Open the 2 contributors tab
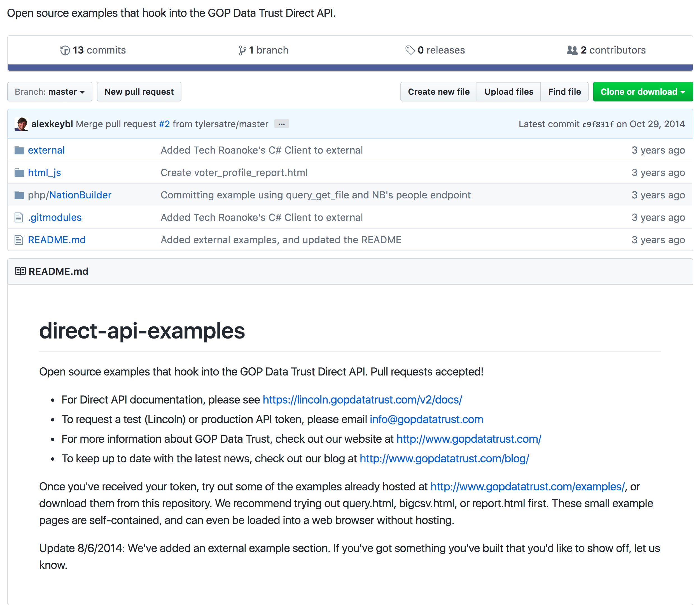 (x=606, y=50)
